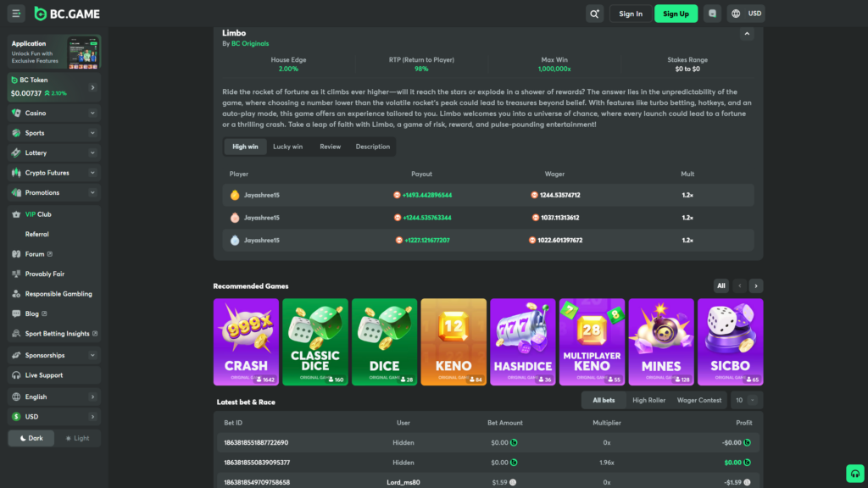
Task: Switch to the High Roller tab
Action: coord(648,400)
